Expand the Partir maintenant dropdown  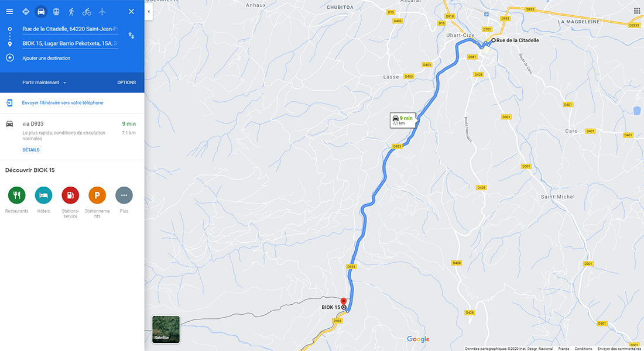tap(44, 82)
